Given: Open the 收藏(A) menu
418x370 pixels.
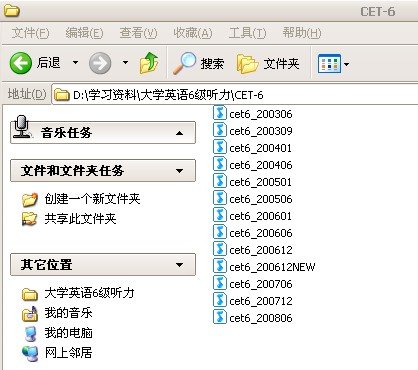Looking at the screenshot, I should tap(193, 33).
